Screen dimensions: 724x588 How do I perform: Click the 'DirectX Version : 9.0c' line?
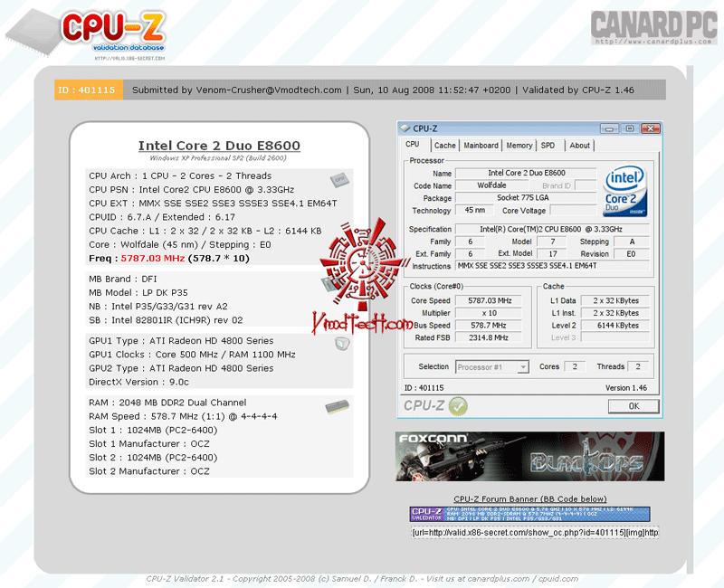pyautogui.click(x=139, y=382)
